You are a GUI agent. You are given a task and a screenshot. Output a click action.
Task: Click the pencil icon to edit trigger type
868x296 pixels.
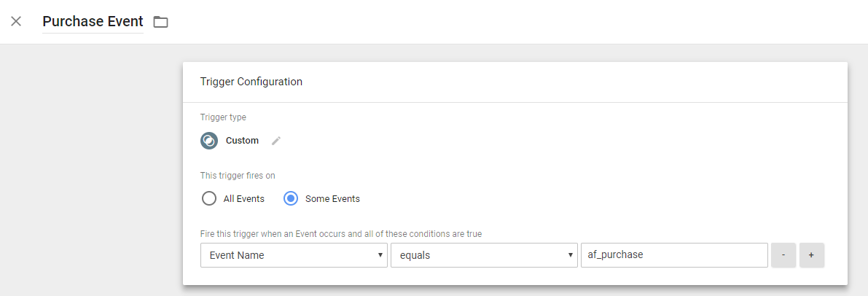point(276,141)
